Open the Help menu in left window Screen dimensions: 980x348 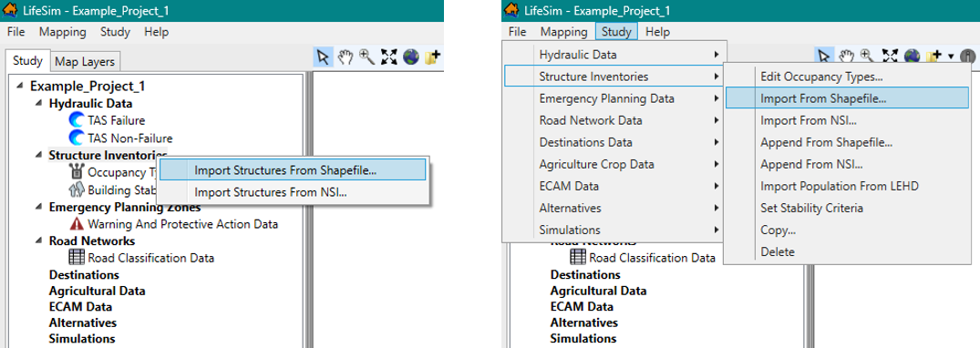156,32
